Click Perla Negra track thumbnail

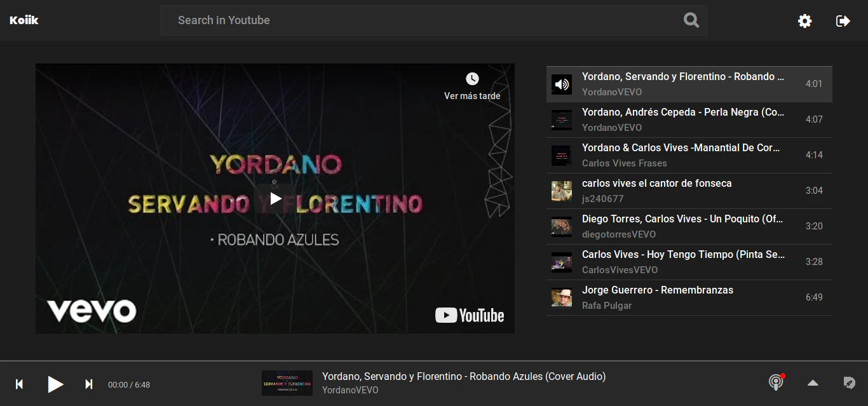562,120
